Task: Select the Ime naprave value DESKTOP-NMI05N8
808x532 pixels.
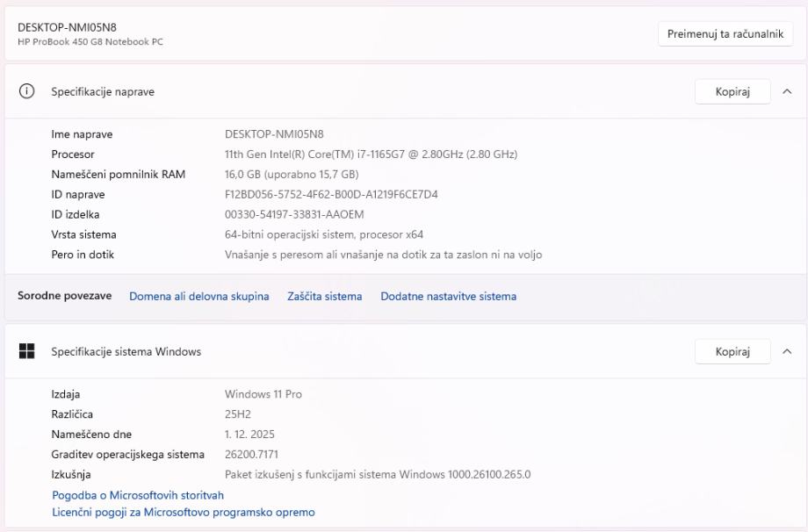Action: pos(274,134)
